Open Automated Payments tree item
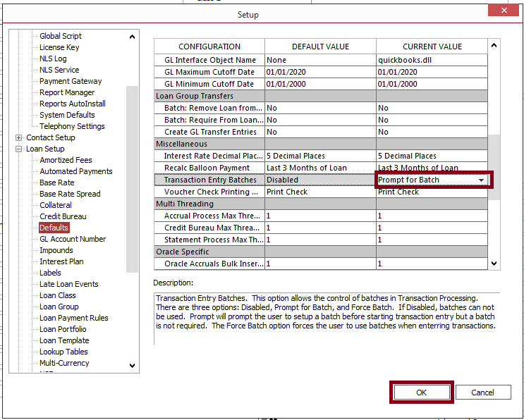Image resolution: width=524 pixels, height=420 pixels. (76, 171)
